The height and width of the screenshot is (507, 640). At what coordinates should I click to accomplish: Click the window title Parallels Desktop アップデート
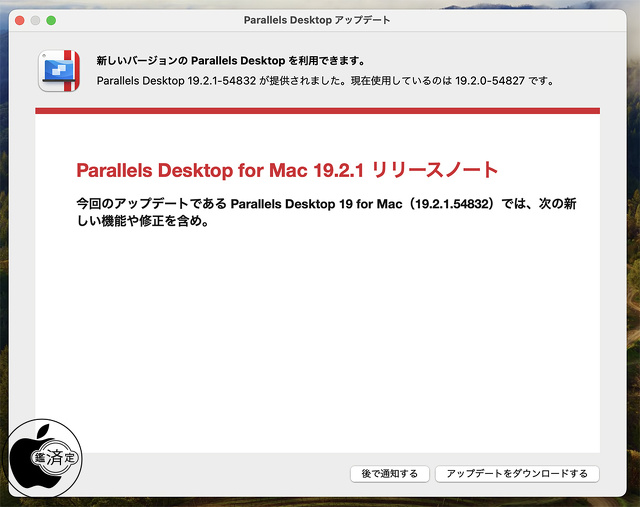317,20
